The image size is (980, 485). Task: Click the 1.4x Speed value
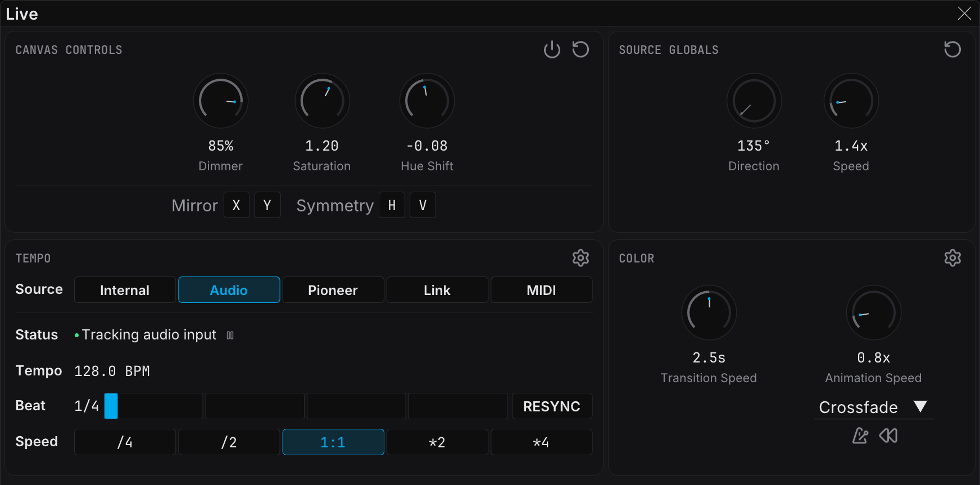point(851,146)
